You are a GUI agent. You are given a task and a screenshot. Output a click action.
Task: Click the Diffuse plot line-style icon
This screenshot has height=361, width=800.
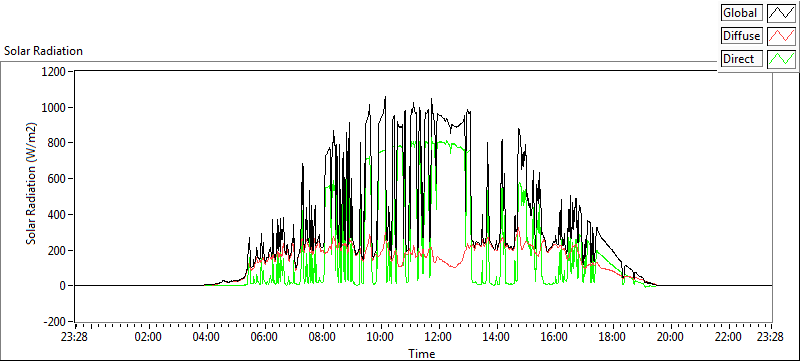782,36
